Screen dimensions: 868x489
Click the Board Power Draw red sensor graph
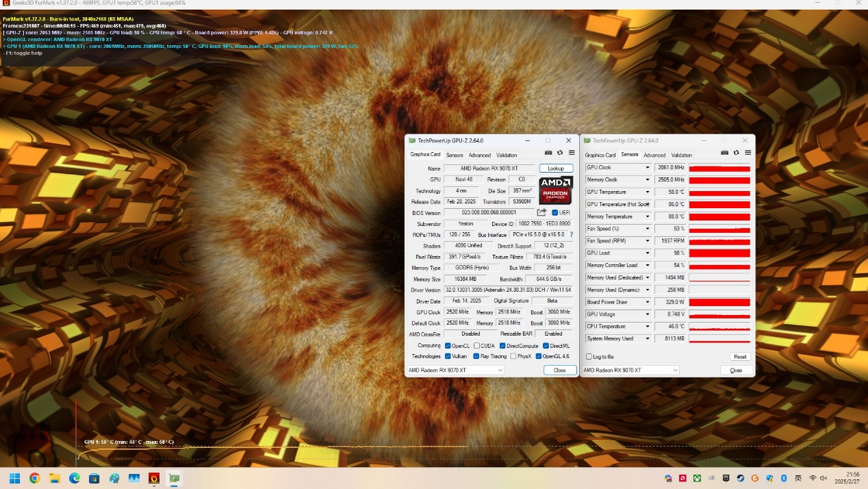click(719, 302)
